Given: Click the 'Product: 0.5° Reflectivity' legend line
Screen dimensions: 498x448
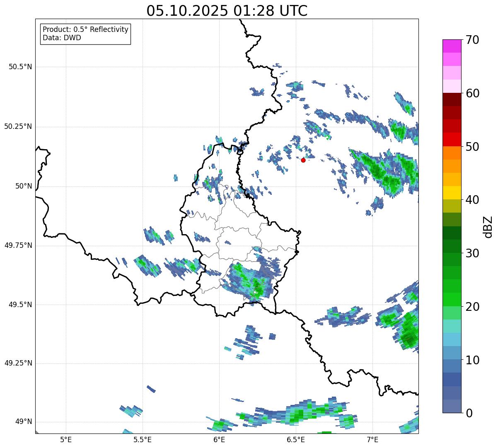Looking at the screenshot, I should 85,30.
